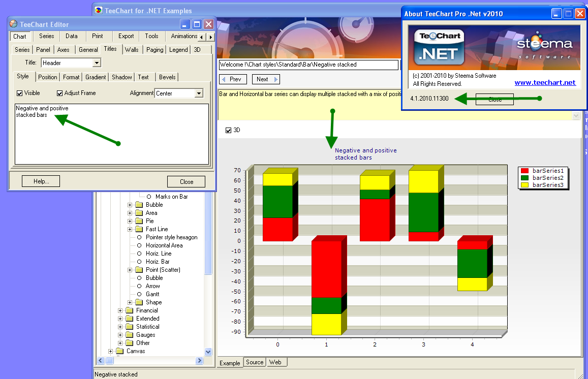
Task: Click the folder icon beside Fast Line
Action: [139, 229]
